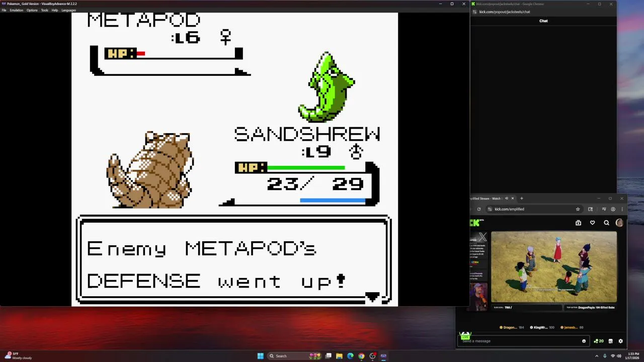The height and width of the screenshot is (362, 644).
Task: Bookmark this page with star icon
Action: 578,209
